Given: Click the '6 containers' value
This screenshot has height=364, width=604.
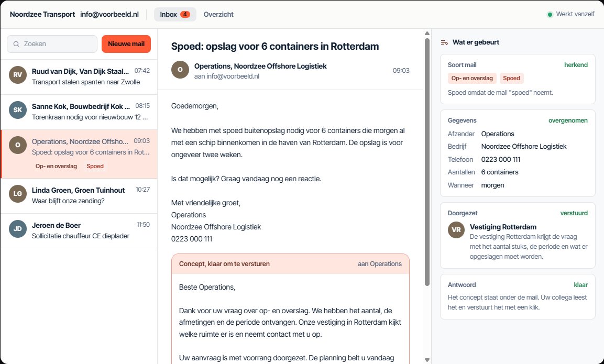Looking at the screenshot, I should [x=500, y=172].
